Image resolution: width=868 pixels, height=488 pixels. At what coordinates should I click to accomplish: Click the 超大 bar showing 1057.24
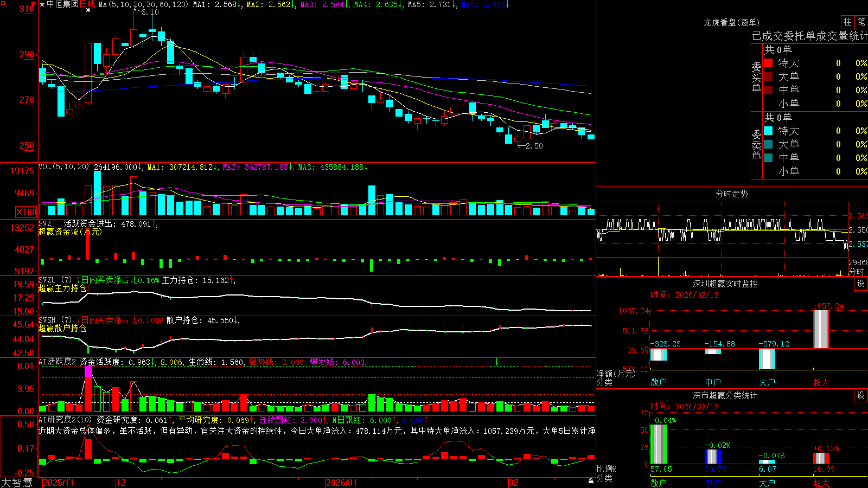tap(821, 329)
